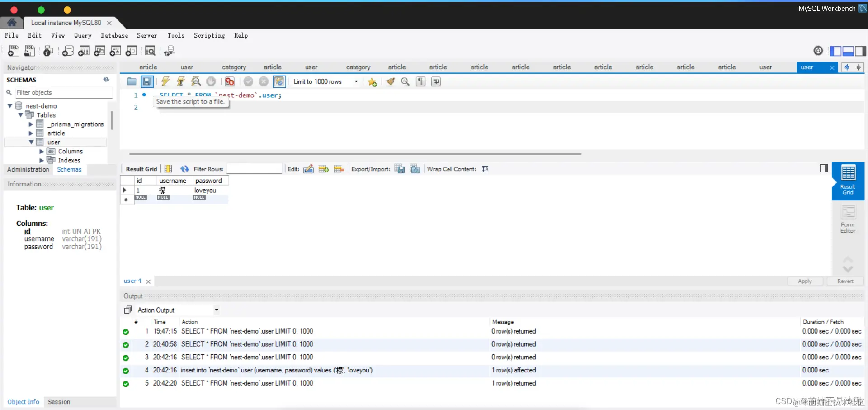Toggle result side panel visibility
This screenshot has width=868, height=410.
click(x=824, y=168)
